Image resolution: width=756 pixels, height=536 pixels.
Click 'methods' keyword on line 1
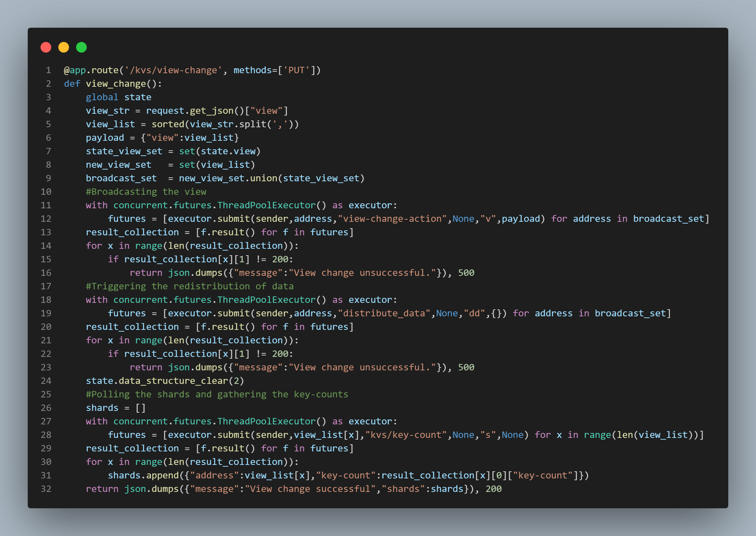click(253, 70)
